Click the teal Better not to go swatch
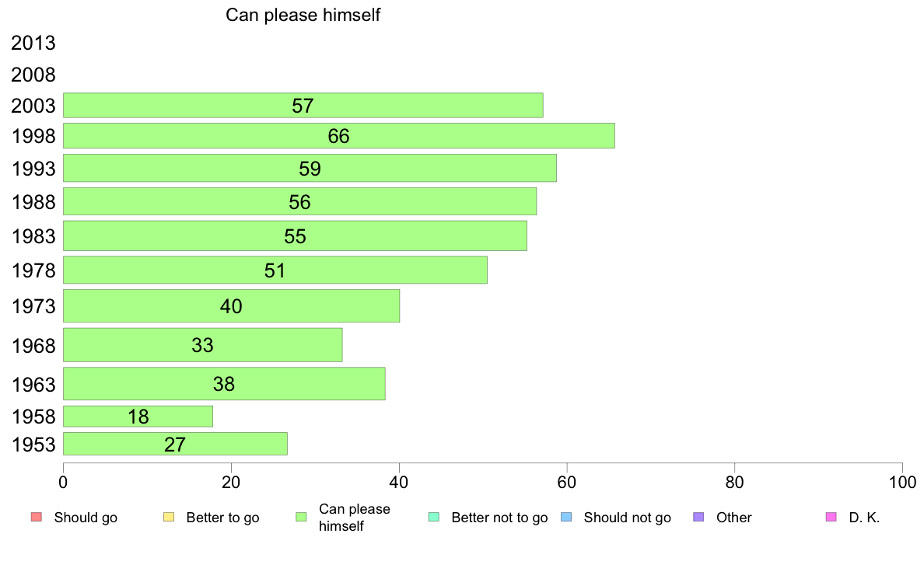Viewport: 924px width, 572px height. tap(434, 518)
